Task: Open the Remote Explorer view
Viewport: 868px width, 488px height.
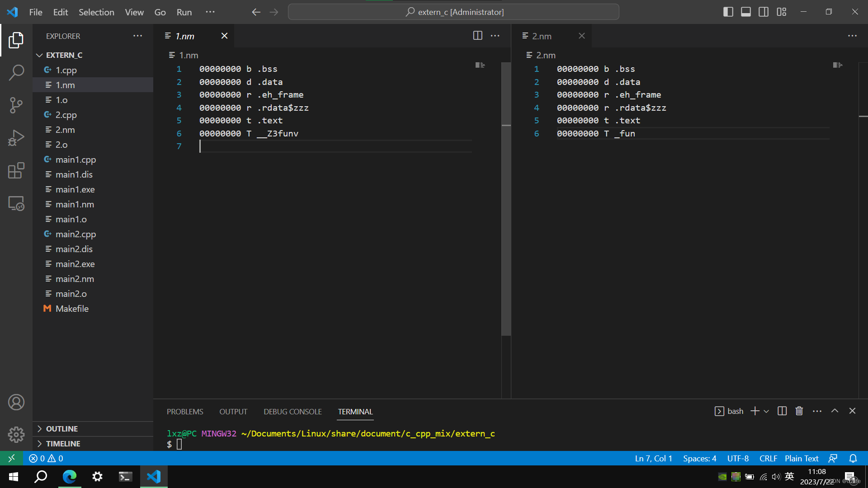Action: pos(16,203)
